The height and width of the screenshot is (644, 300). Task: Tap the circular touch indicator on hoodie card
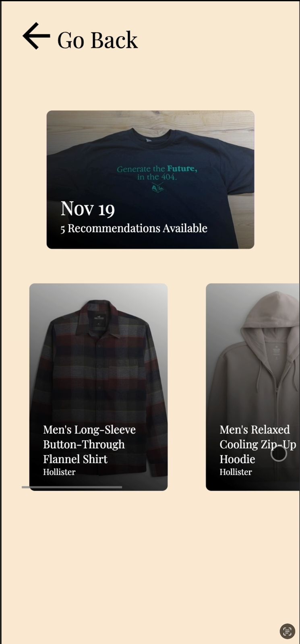(279, 453)
